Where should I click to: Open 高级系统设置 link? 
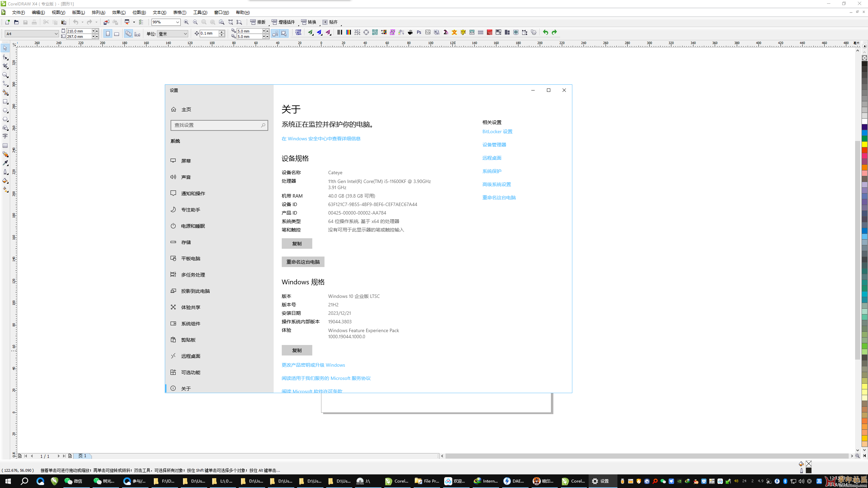[496, 184]
